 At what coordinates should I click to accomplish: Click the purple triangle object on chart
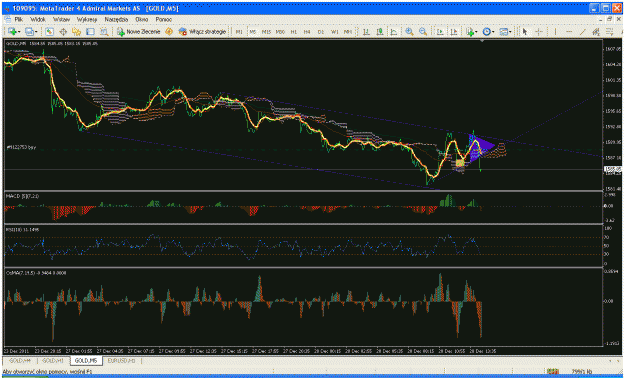pyautogui.click(x=482, y=148)
